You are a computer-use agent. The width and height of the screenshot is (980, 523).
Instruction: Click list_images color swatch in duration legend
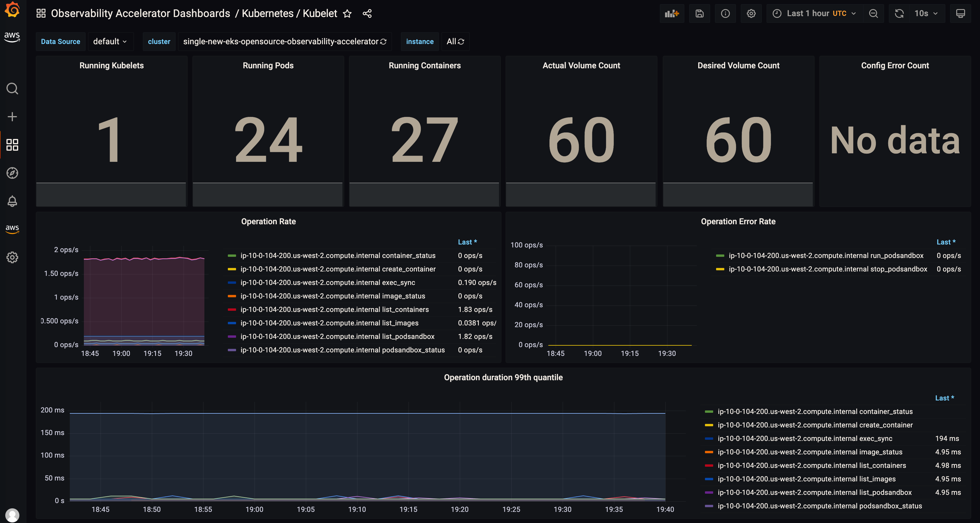(x=708, y=479)
